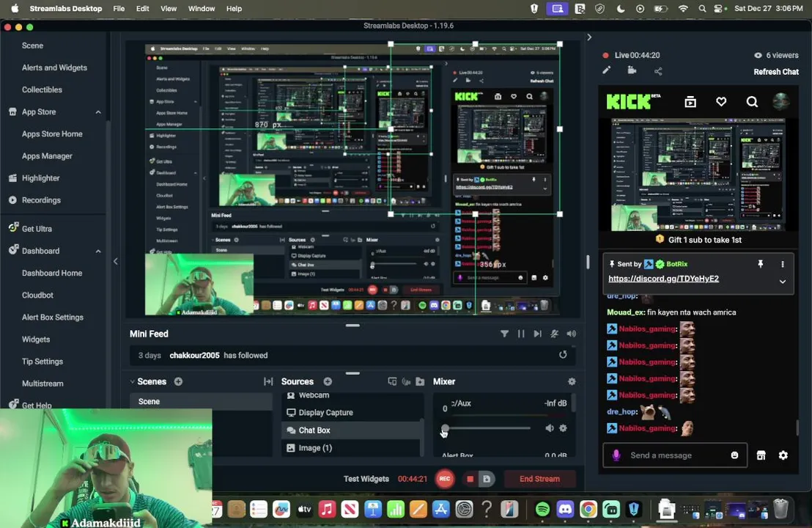Open the Window menu in menu bar

pos(202,8)
